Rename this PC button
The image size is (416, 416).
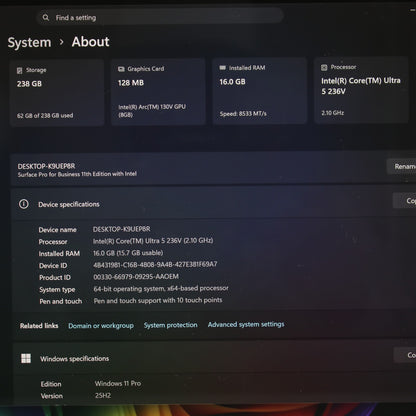point(401,166)
